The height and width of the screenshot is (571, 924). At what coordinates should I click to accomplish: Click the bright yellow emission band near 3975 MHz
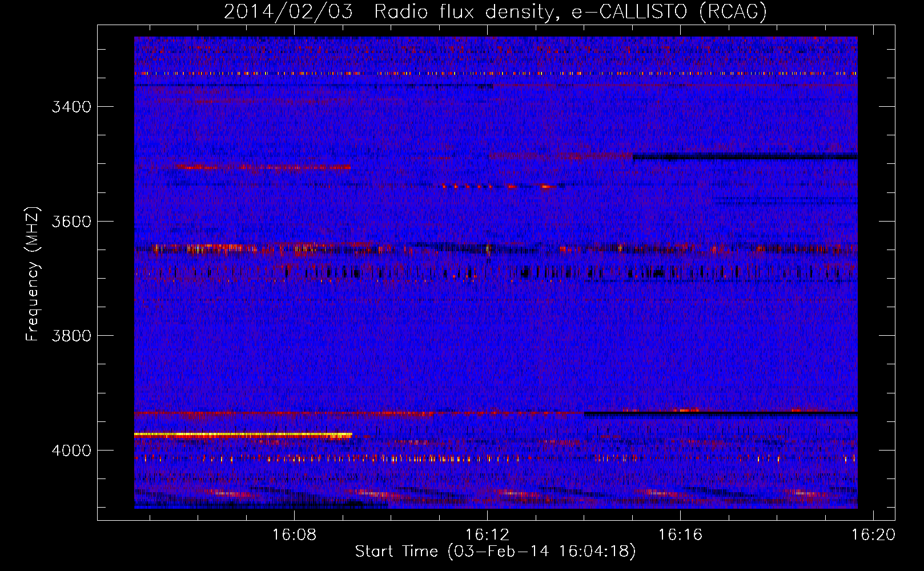pyautogui.click(x=243, y=435)
